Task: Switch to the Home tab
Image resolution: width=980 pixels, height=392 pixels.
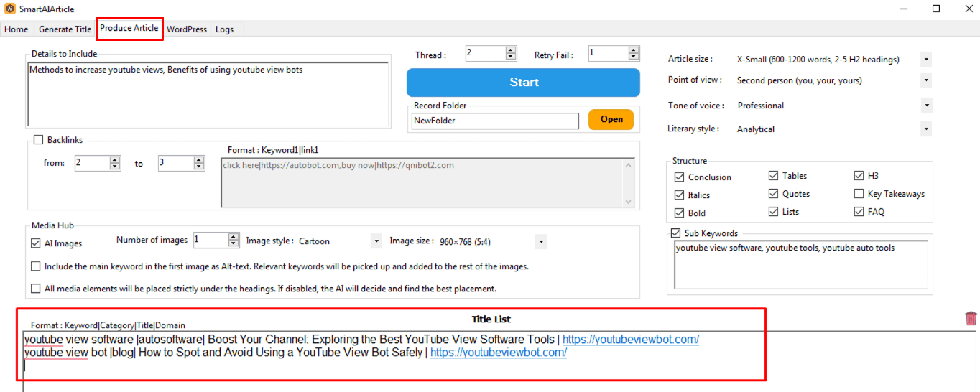Action: click(17, 29)
